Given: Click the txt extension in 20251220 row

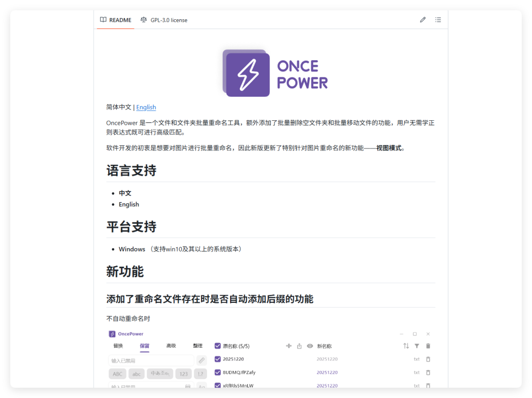Looking at the screenshot, I should coord(417,360).
